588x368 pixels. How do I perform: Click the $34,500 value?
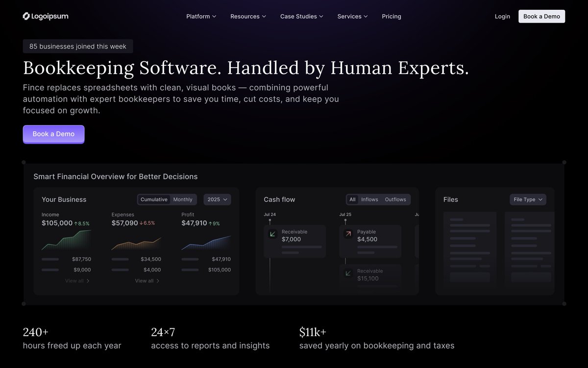[151, 259]
